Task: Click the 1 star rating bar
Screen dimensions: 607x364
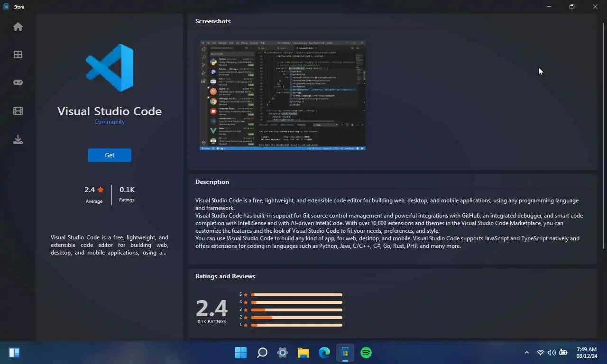Action: (296, 325)
